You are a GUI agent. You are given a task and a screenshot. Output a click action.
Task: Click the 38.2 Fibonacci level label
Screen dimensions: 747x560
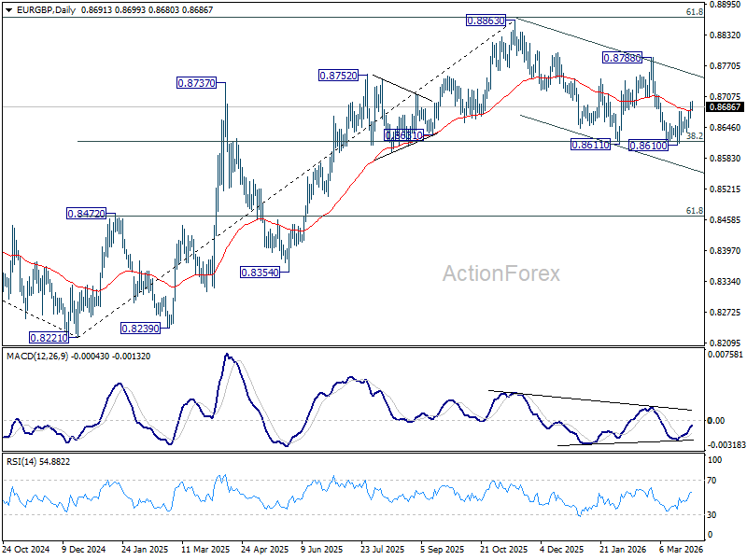pyautogui.click(x=695, y=136)
